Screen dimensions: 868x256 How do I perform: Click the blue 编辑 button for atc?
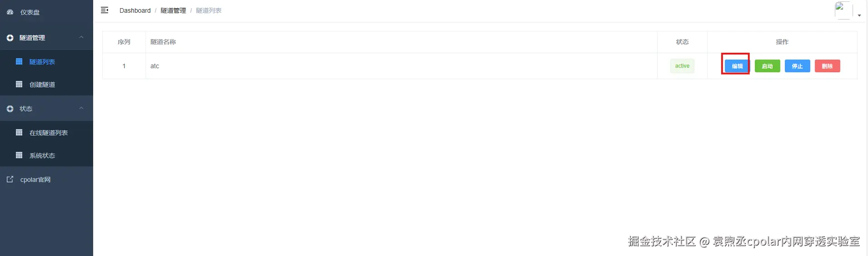pyautogui.click(x=737, y=66)
